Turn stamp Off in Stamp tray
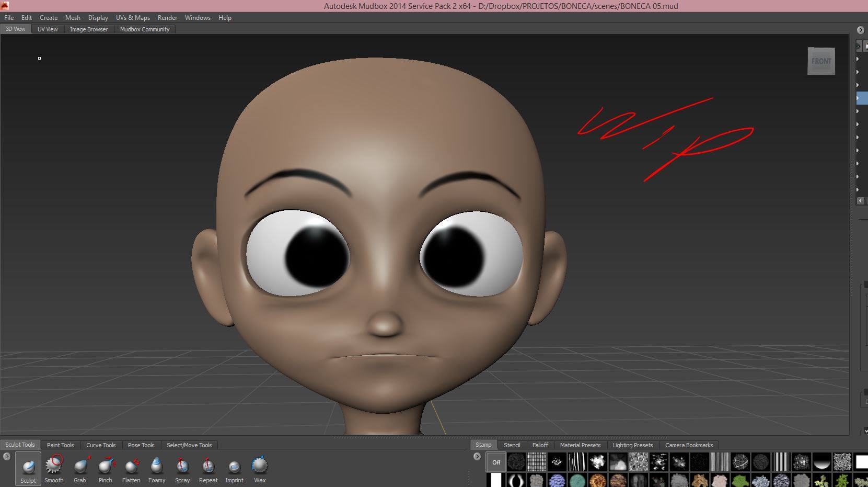This screenshot has height=487, width=868. point(496,462)
